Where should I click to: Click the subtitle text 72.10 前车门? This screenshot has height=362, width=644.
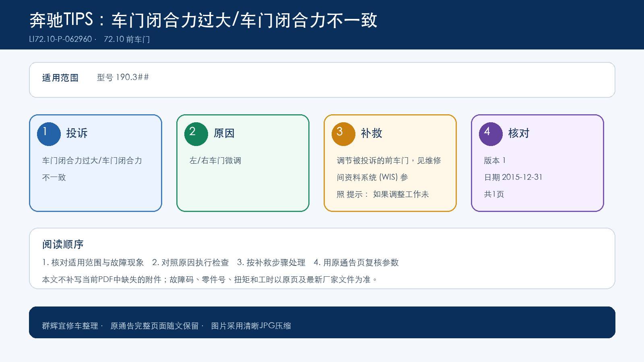(x=127, y=39)
